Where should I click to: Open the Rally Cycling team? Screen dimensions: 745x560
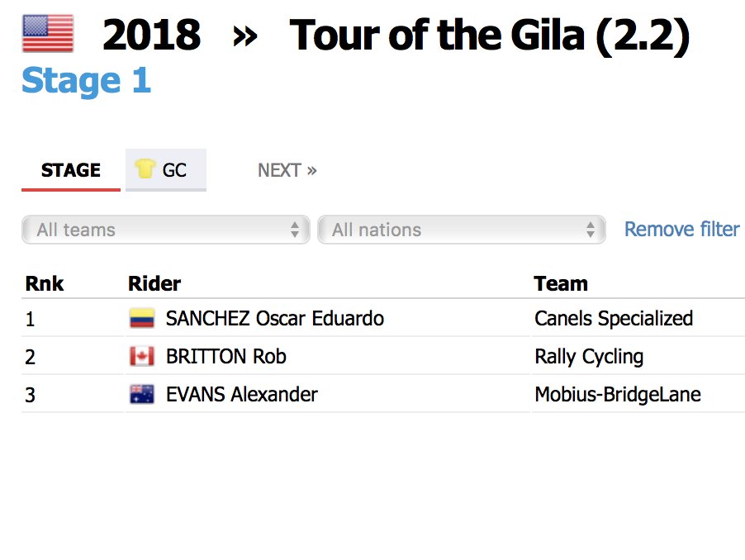[x=589, y=357]
